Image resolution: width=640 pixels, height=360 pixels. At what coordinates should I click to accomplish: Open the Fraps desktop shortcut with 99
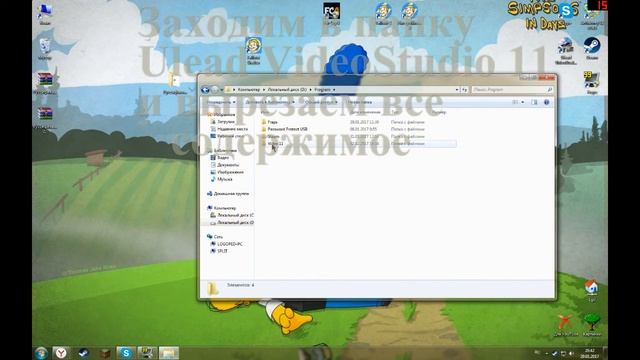tap(591, 83)
